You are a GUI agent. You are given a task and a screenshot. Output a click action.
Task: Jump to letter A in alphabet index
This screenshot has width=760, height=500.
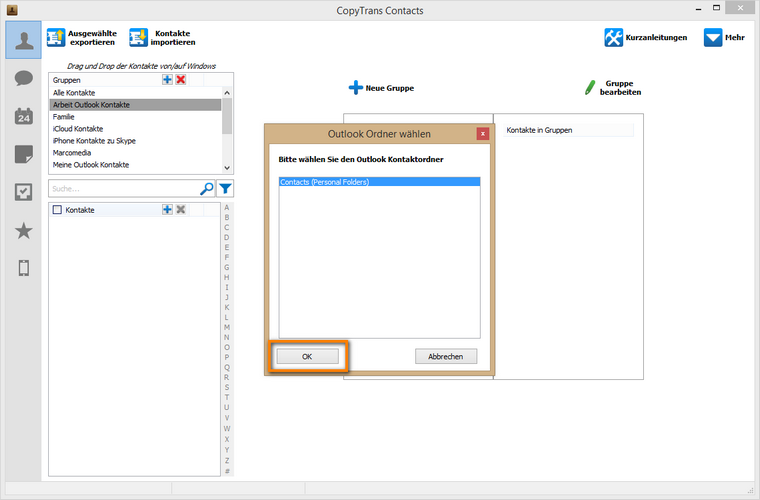[x=227, y=207]
